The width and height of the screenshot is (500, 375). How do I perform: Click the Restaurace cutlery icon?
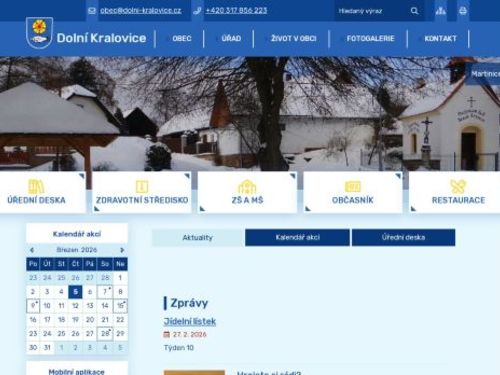point(458,187)
